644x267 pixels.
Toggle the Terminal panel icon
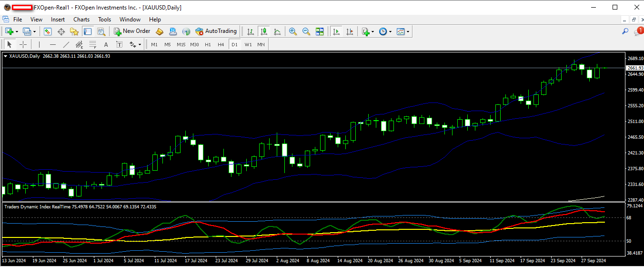click(x=88, y=31)
